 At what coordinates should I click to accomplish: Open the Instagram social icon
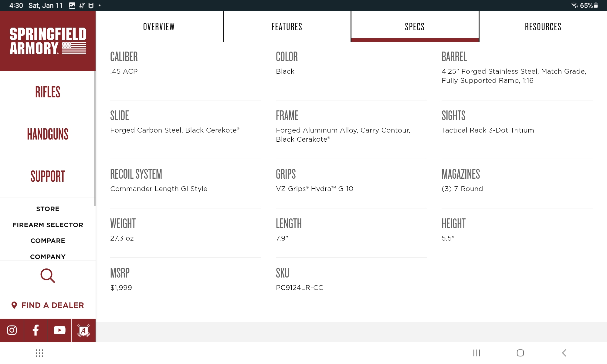point(12,330)
